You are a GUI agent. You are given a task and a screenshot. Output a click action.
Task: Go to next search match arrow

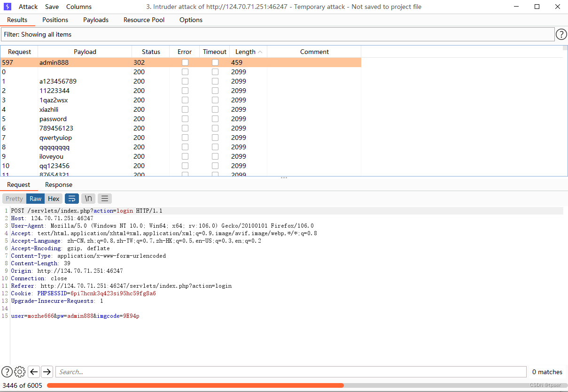coord(47,372)
